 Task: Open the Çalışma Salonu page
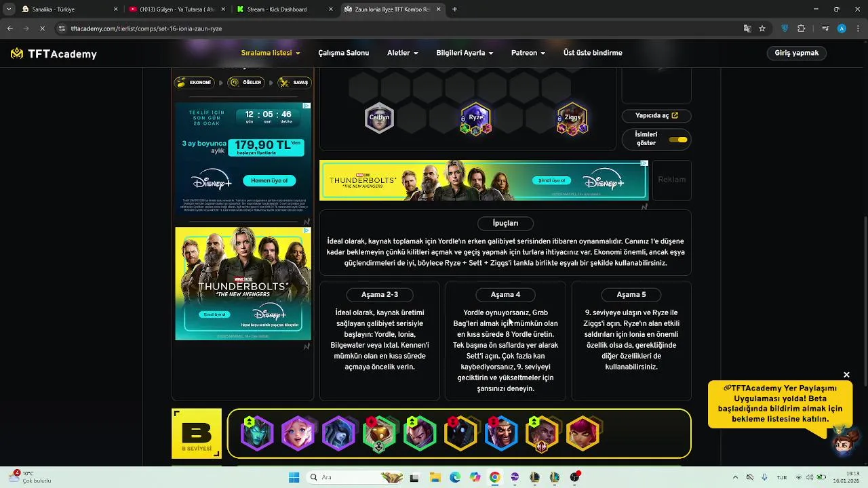[344, 53]
